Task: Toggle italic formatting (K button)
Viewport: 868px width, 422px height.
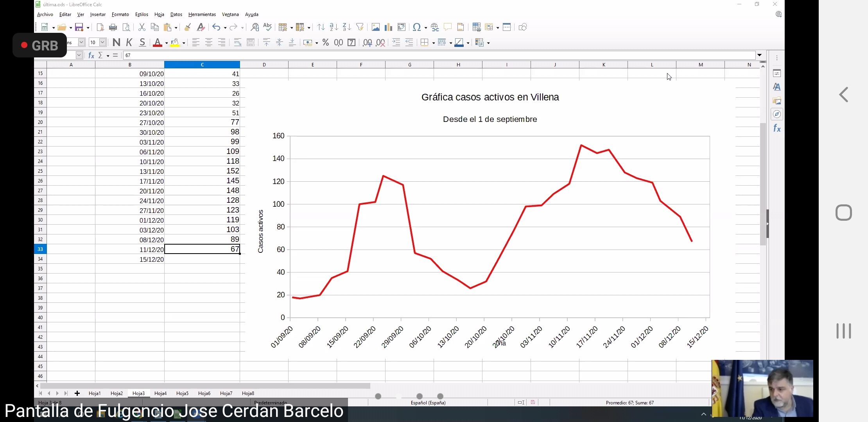Action: click(x=129, y=43)
